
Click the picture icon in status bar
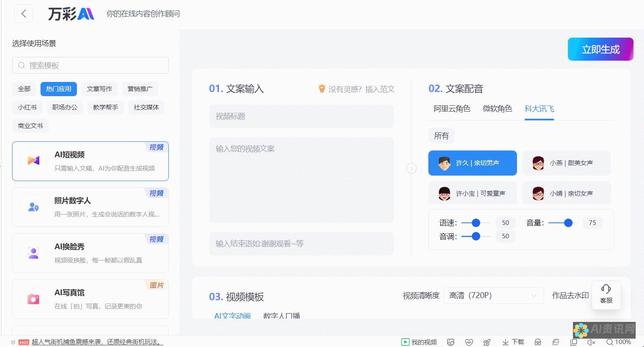(x=451, y=342)
